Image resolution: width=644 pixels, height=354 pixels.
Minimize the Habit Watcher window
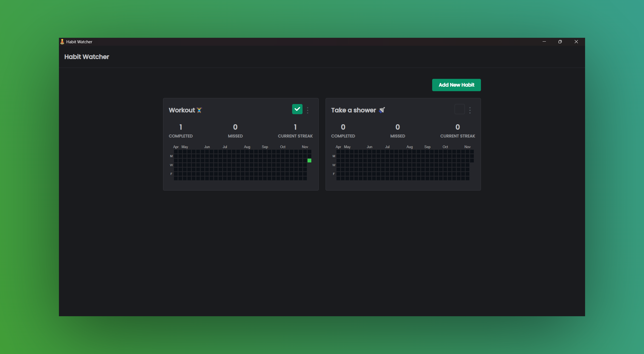click(x=544, y=42)
